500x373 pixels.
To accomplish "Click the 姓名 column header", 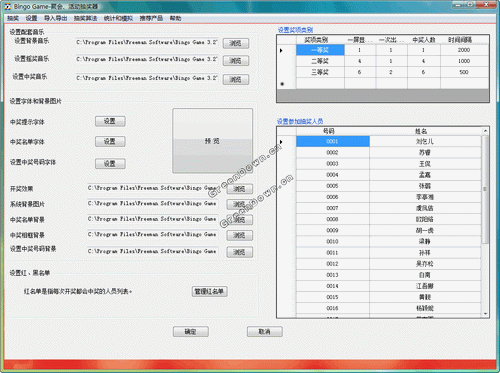I will (x=426, y=131).
